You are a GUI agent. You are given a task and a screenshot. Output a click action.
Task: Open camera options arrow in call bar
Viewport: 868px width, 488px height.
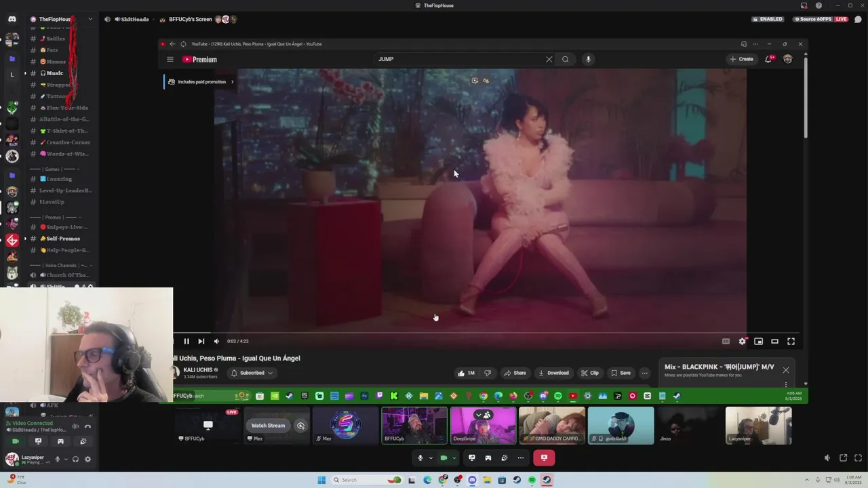tap(454, 458)
